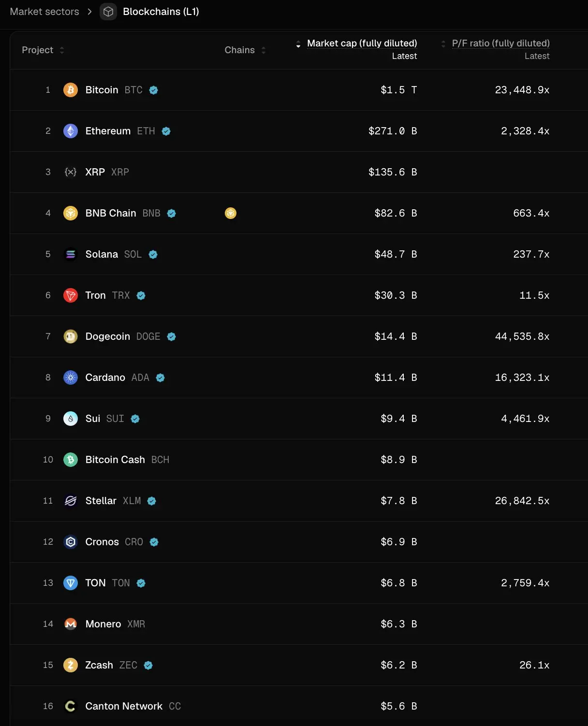Click the Bitcoin logo icon
Image resolution: width=588 pixels, height=726 pixels.
tap(71, 90)
